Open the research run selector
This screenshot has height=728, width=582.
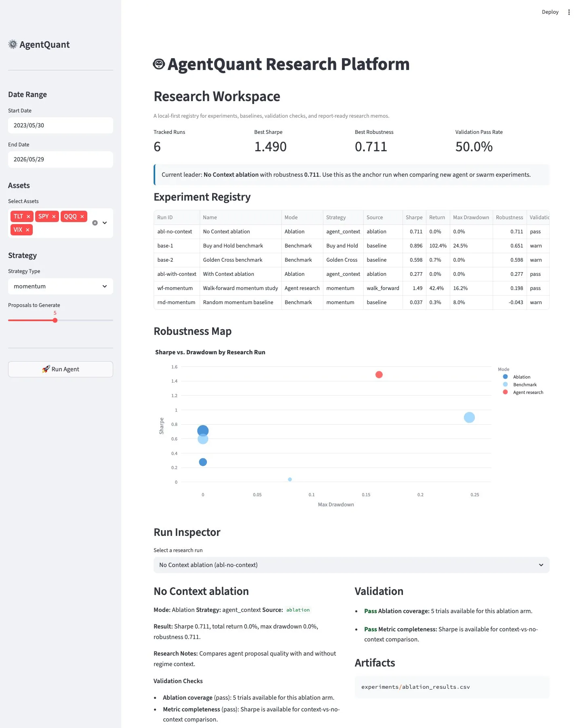click(351, 565)
